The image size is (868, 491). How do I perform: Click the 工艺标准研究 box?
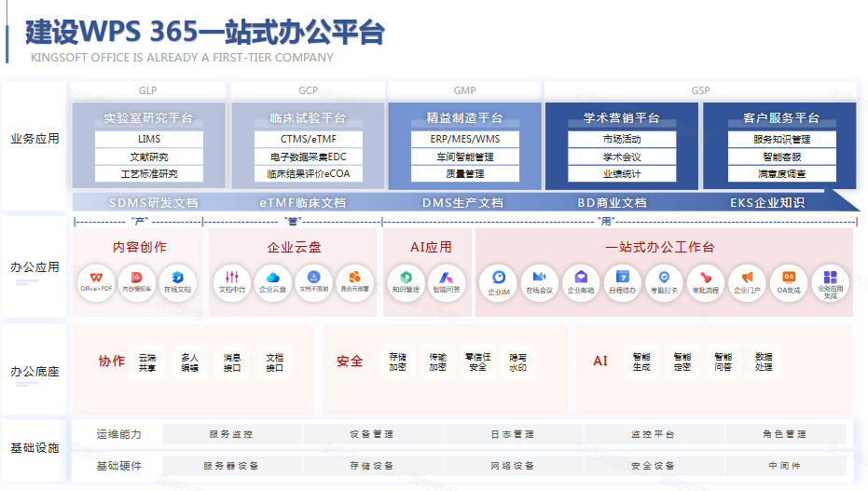[149, 173]
